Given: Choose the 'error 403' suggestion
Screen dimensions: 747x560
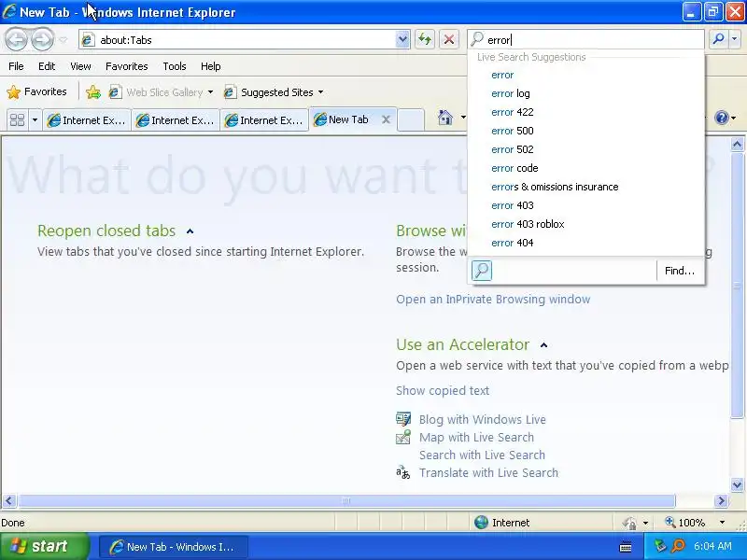Looking at the screenshot, I should (x=585, y=205).
